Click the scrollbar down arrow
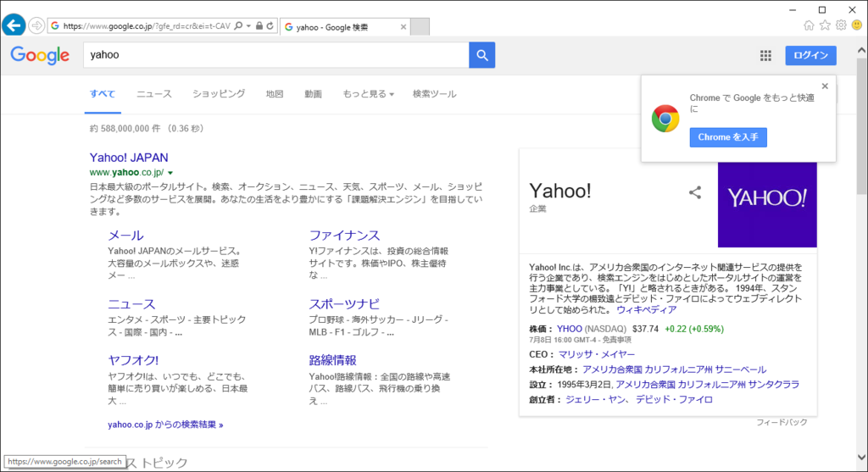 tap(861, 457)
